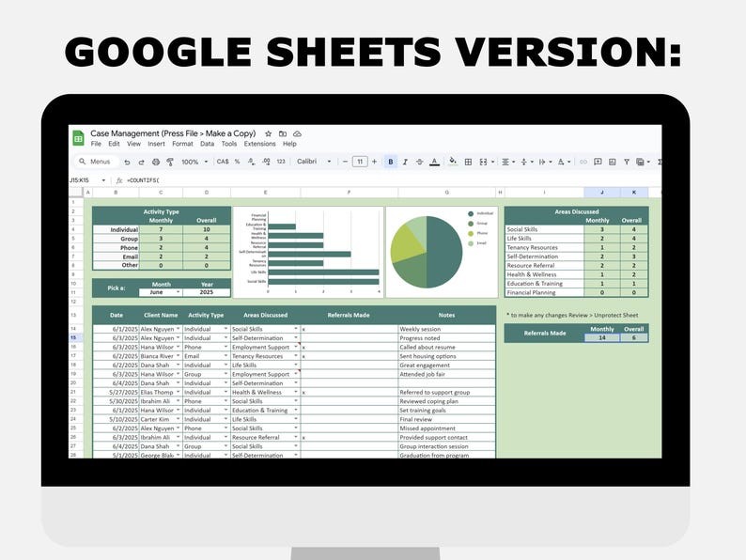The image size is (746, 560).
Task: Toggle strikethrough formatting
Action: [x=420, y=162]
